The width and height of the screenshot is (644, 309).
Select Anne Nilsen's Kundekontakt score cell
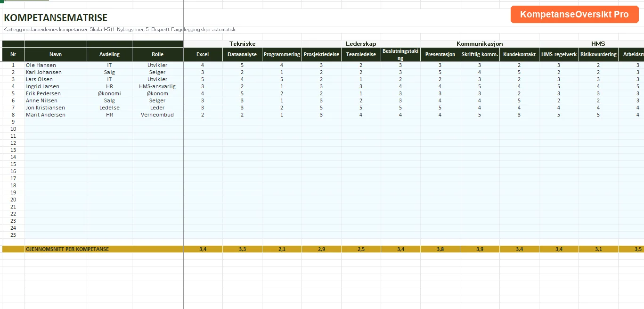click(x=519, y=100)
